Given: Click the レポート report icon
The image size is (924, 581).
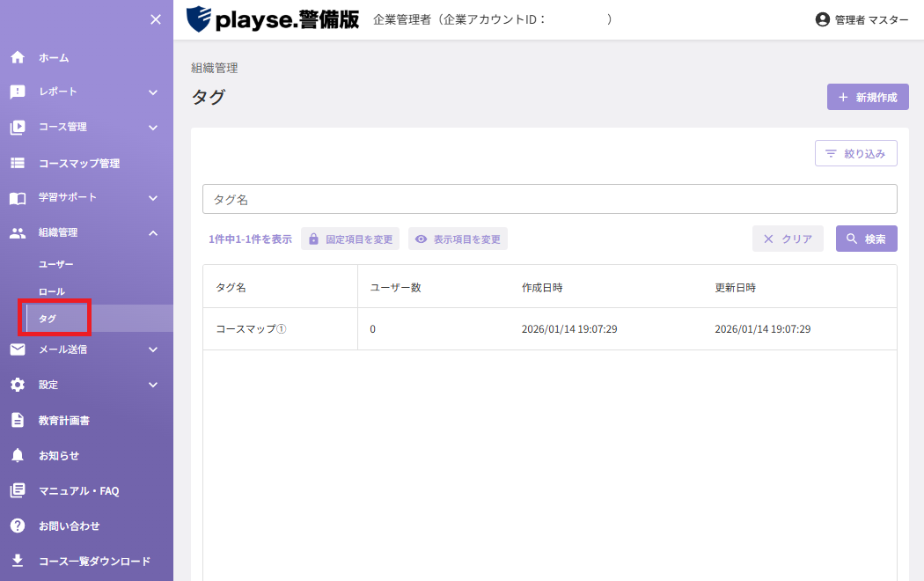Looking at the screenshot, I should point(18,92).
